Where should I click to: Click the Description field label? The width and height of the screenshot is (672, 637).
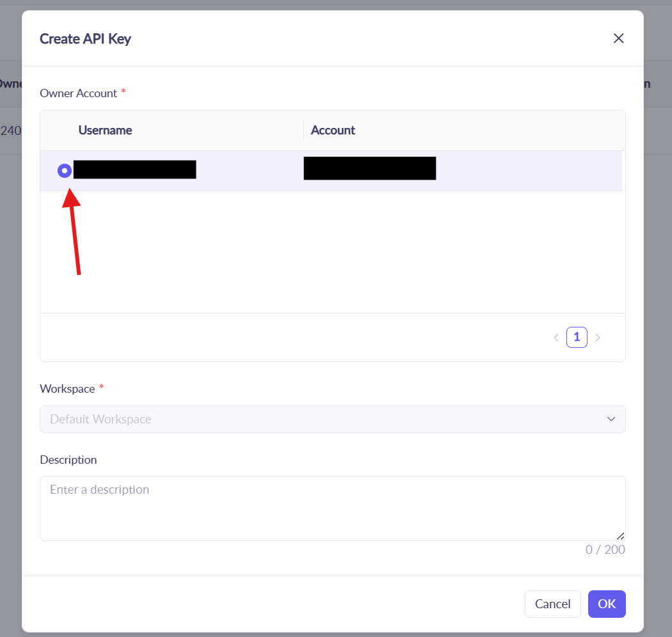(68, 460)
